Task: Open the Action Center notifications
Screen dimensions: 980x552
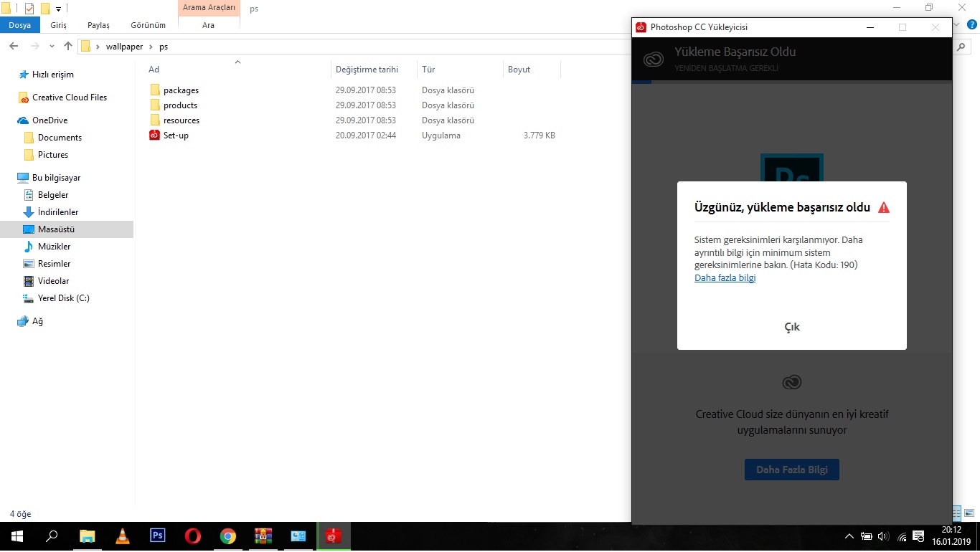Action: coord(918,536)
